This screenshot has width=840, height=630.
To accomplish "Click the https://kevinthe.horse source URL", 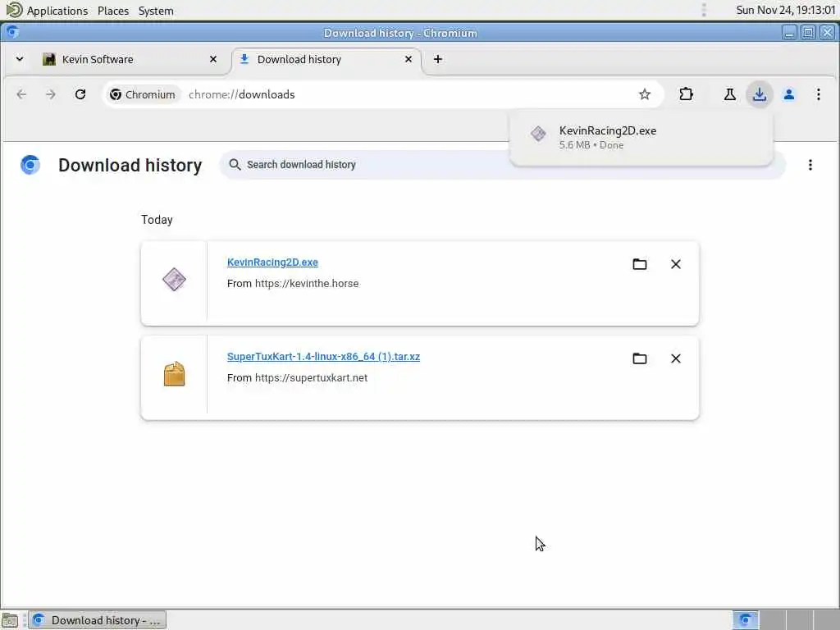I will [x=307, y=283].
